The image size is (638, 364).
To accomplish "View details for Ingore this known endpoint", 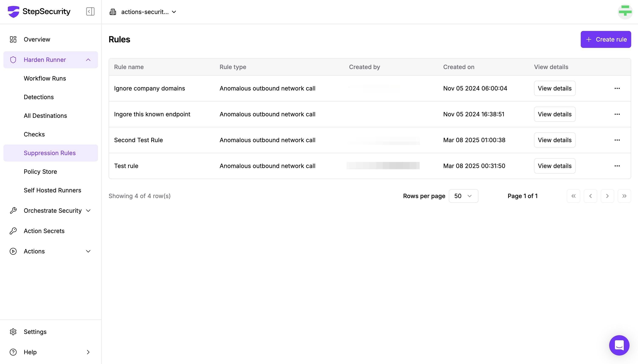I will [555, 114].
